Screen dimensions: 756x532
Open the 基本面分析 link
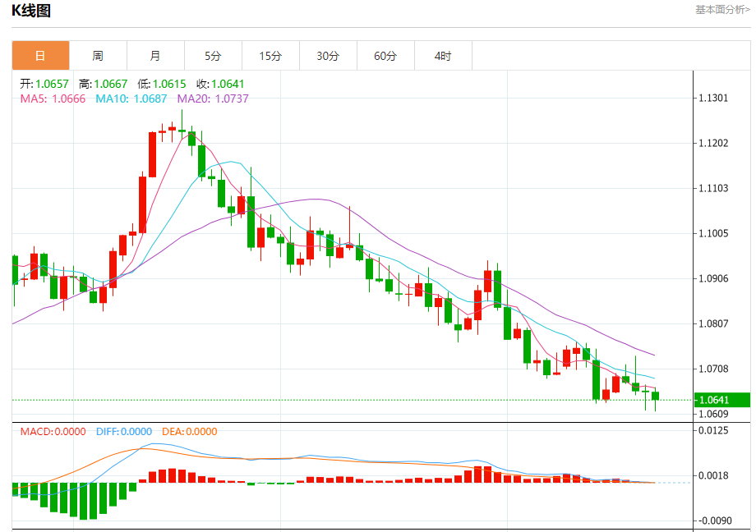coord(722,10)
